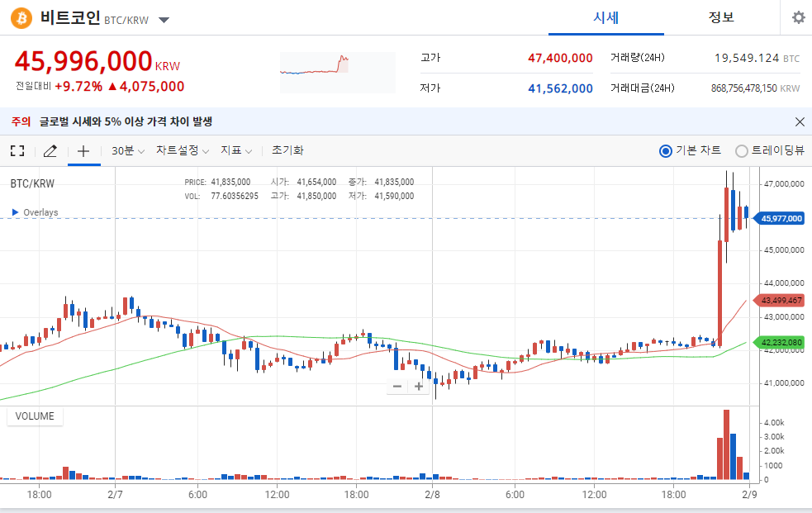Click the 2/9 date axis label
812x513 pixels.
[749, 494]
